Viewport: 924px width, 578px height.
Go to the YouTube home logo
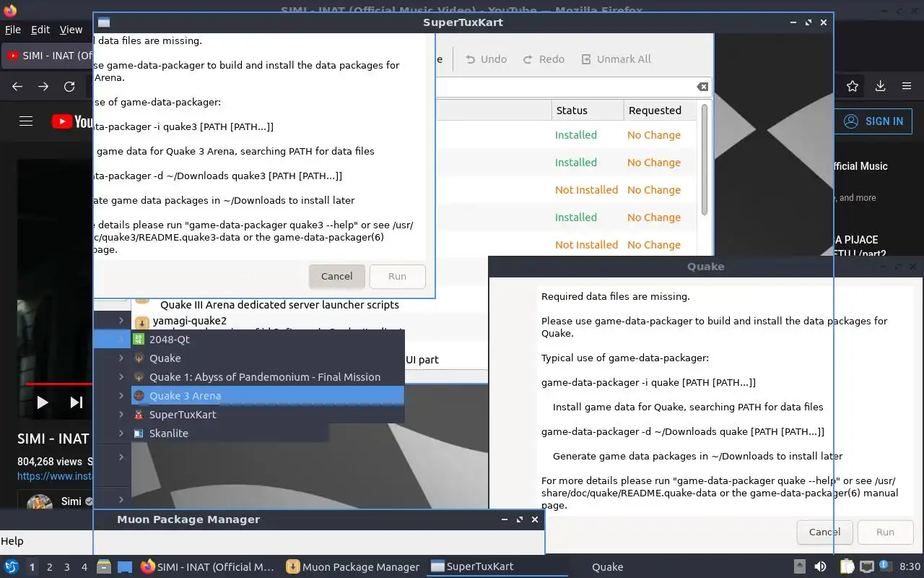[72, 121]
